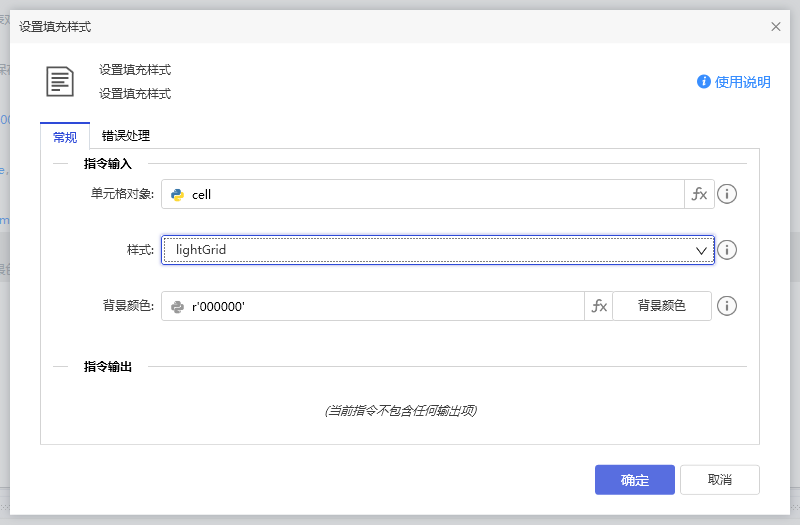800x525 pixels.
Task: Click the document icon in dialog header
Action: pyautogui.click(x=60, y=81)
